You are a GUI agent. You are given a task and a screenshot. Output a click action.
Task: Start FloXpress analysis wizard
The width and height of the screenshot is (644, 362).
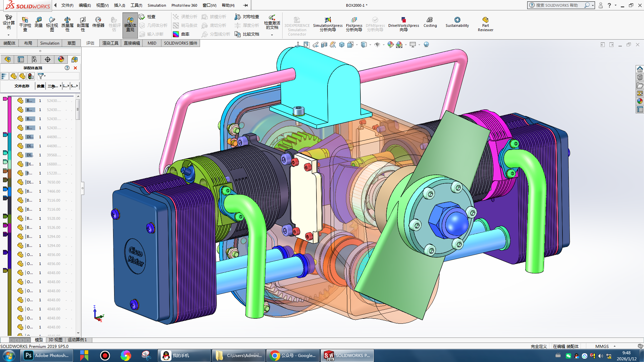point(354,24)
